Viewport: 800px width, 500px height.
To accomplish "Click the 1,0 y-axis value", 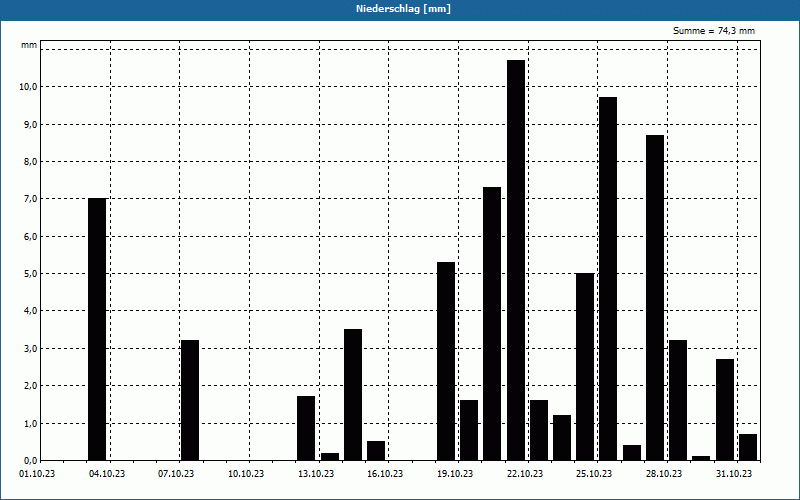I will (x=31, y=423).
